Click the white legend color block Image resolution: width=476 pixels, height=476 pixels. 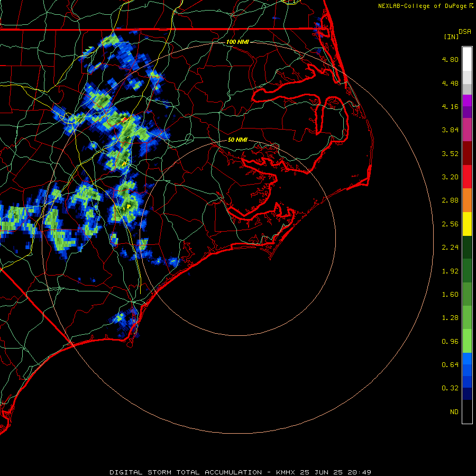(x=467, y=59)
